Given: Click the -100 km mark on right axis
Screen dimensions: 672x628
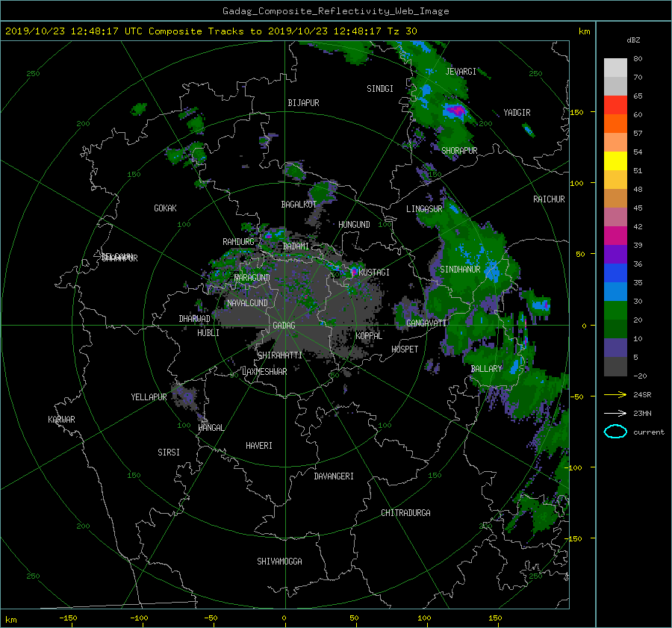Looking at the screenshot, I should point(573,467).
